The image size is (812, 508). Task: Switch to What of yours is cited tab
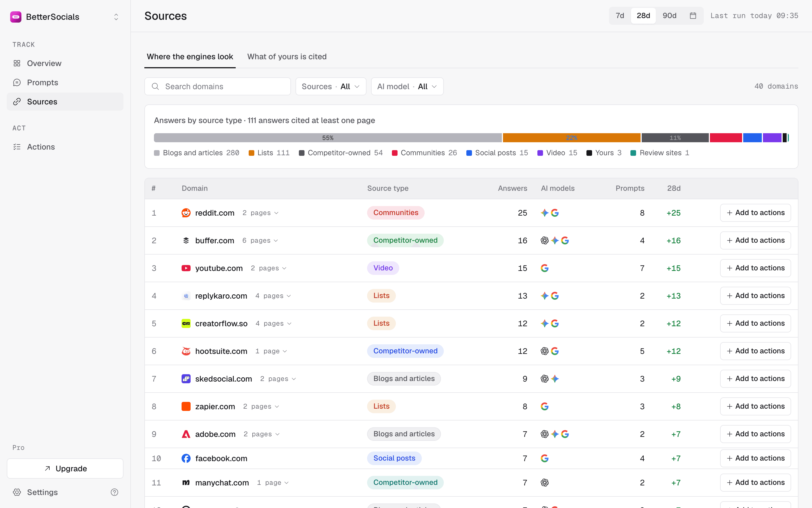(287, 56)
